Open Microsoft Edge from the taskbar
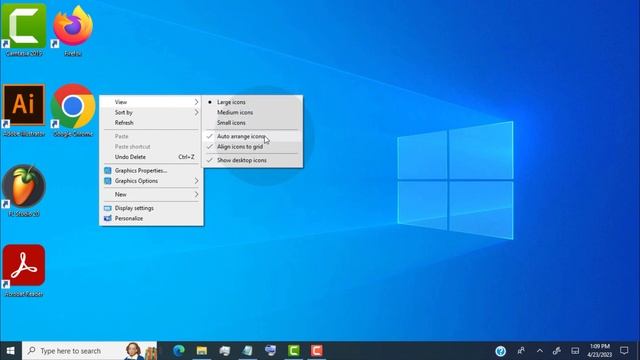Image resolution: width=640 pixels, height=360 pixels. click(x=179, y=351)
